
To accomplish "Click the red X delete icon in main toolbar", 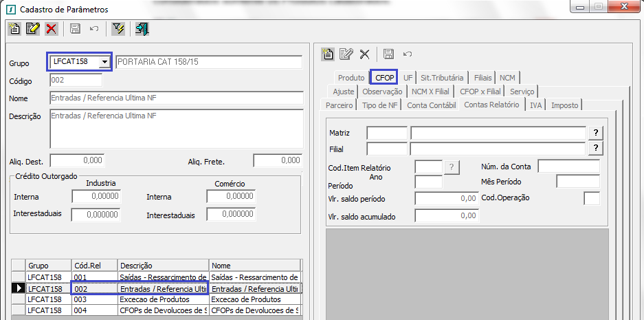I will tap(52, 29).
